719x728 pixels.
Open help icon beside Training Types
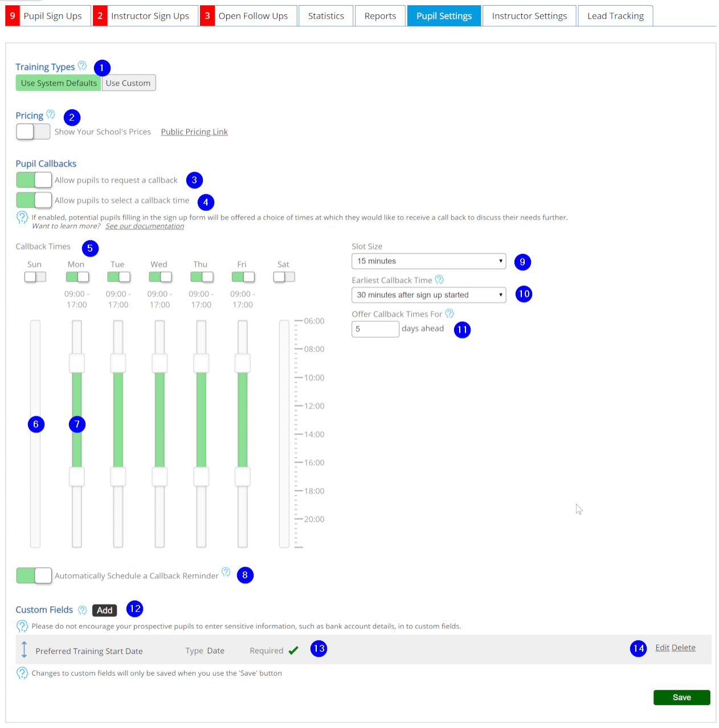click(82, 66)
